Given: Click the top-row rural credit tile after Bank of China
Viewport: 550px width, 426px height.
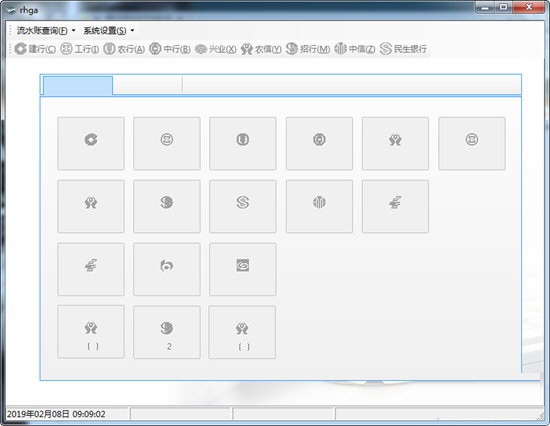Looking at the screenshot, I should (x=395, y=144).
